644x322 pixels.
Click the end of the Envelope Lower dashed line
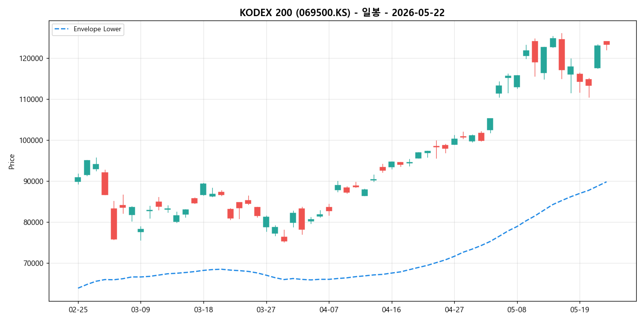(606, 181)
